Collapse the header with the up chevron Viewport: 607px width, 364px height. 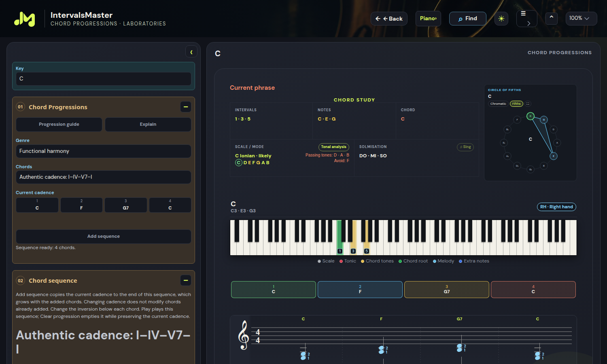551,18
